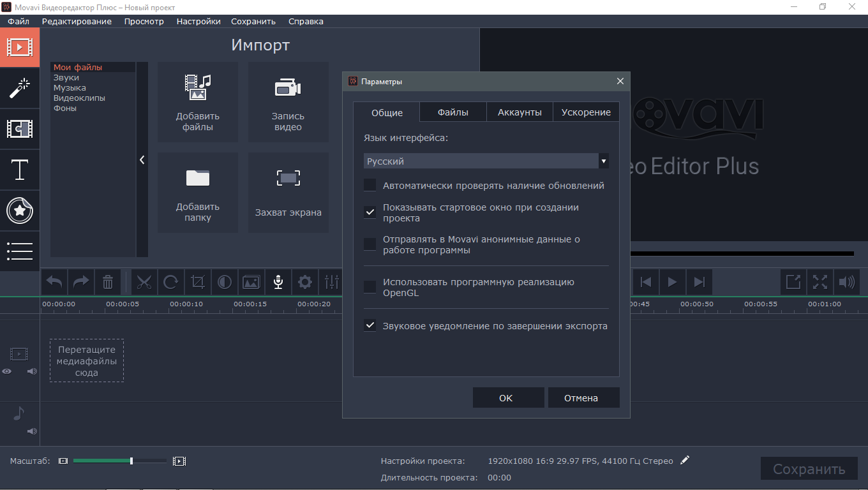Viewport: 868px width, 490px height.
Task: Select Звуки category in import list
Action: [x=93, y=77]
